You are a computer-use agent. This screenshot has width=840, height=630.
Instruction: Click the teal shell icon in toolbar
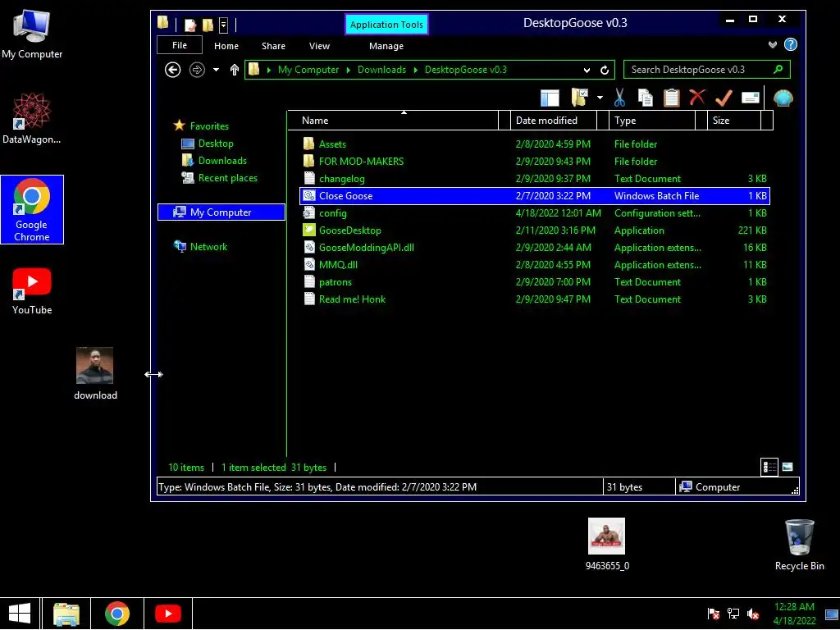click(783, 98)
